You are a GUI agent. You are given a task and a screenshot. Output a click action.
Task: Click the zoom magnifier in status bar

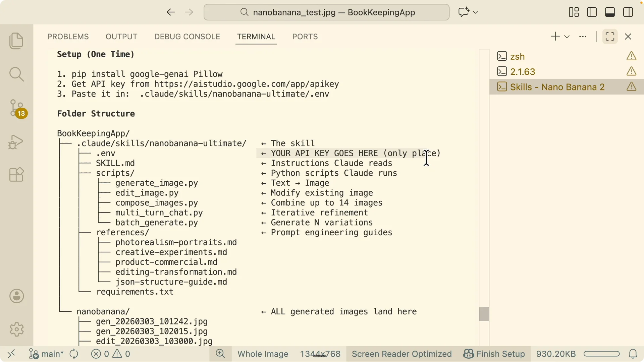(220, 354)
